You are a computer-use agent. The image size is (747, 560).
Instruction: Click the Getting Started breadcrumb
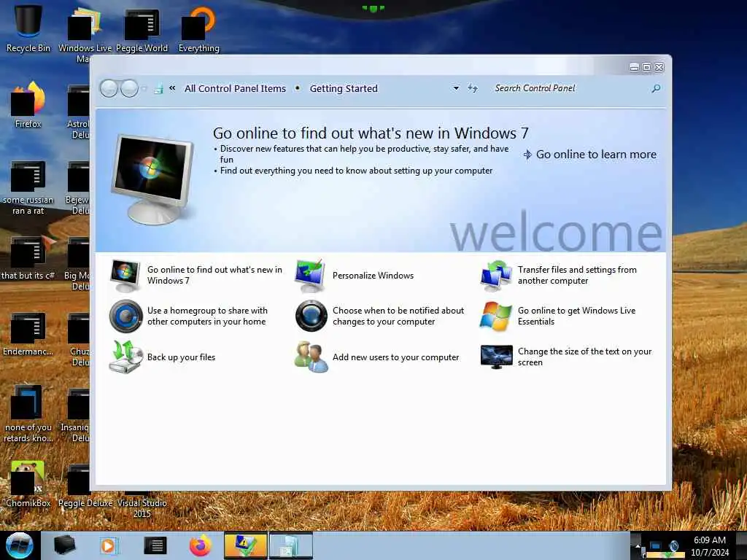[x=344, y=88]
